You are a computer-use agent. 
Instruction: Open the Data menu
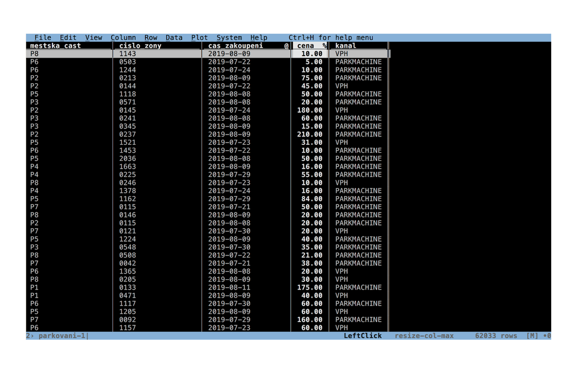pos(174,38)
